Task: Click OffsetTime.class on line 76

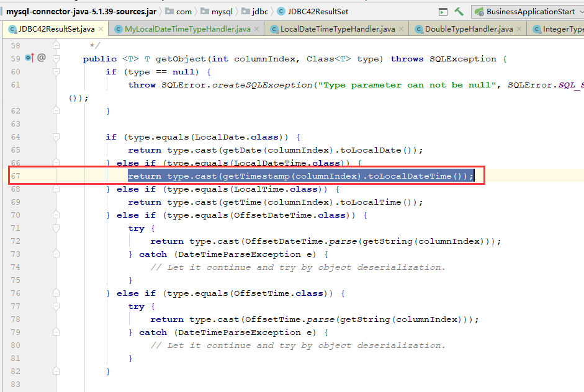Action: coord(278,293)
